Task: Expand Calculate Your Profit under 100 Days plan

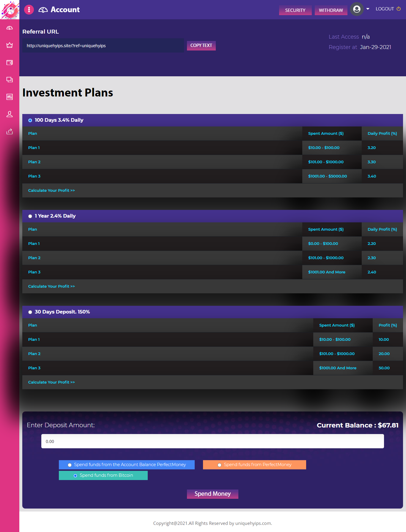Action: tap(51, 190)
